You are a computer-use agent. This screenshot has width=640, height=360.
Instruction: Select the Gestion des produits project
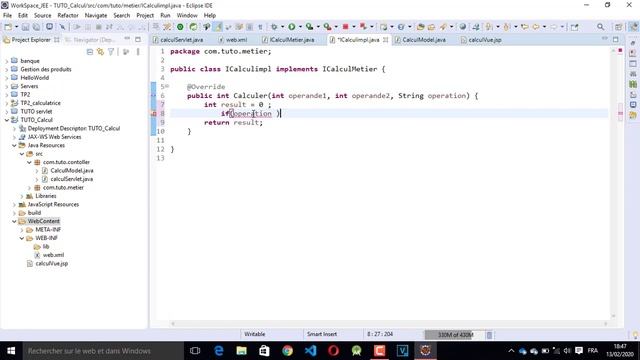point(46,69)
